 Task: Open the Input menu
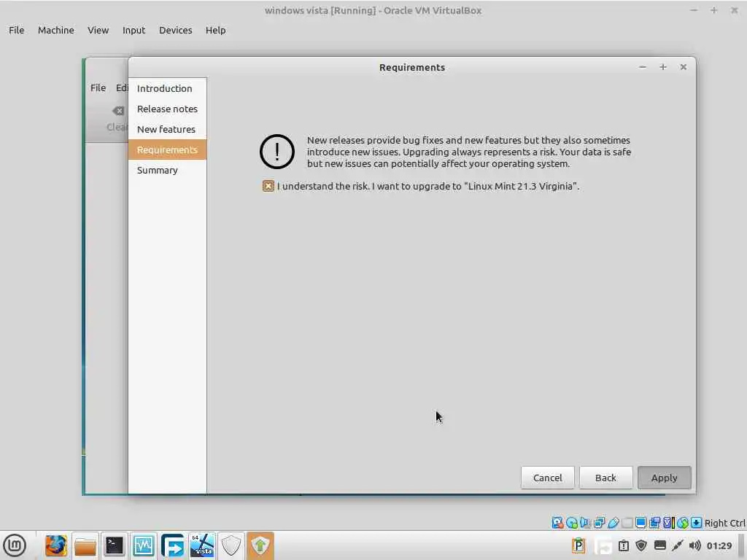[134, 30]
